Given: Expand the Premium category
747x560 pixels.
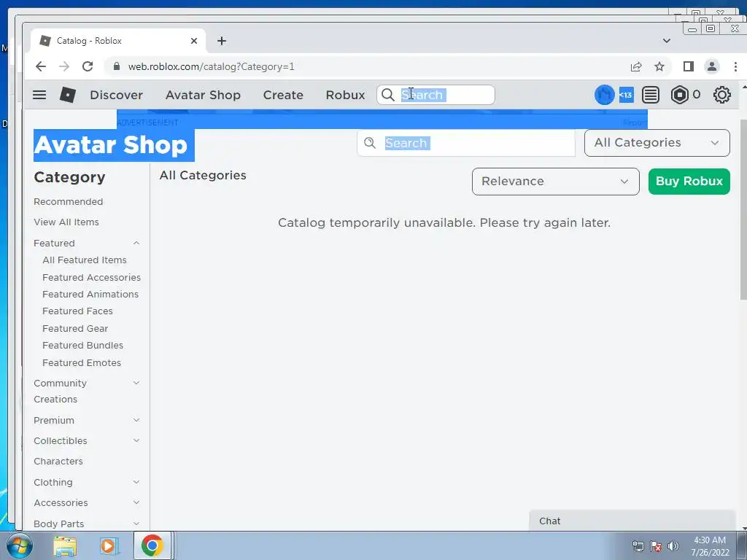Looking at the screenshot, I should point(136,420).
